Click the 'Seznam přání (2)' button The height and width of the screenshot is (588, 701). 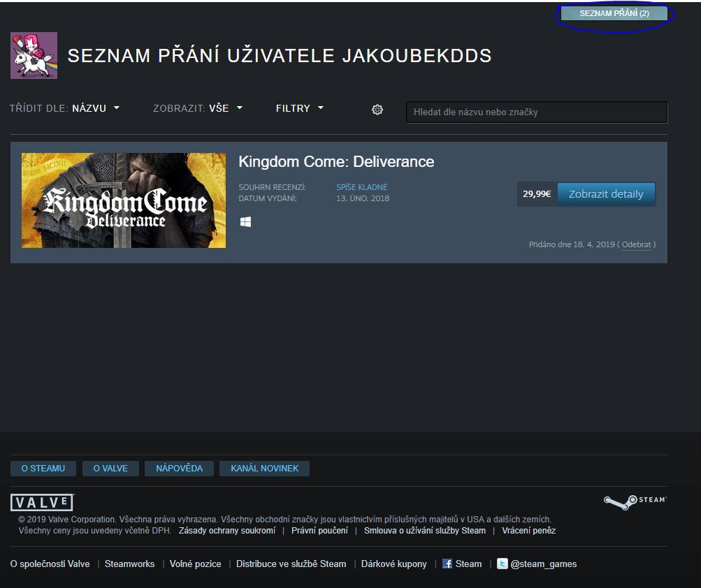tap(614, 13)
